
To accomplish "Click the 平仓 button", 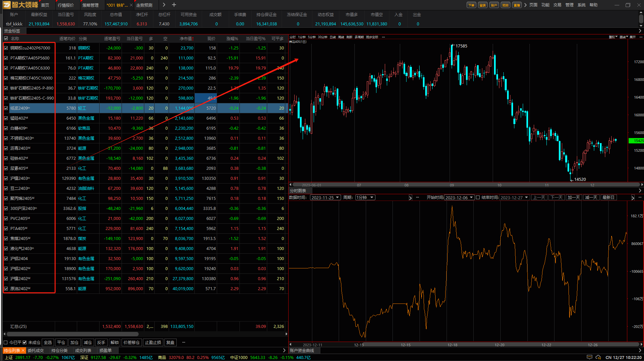I will pyautogui.click(x=61, y=342).
